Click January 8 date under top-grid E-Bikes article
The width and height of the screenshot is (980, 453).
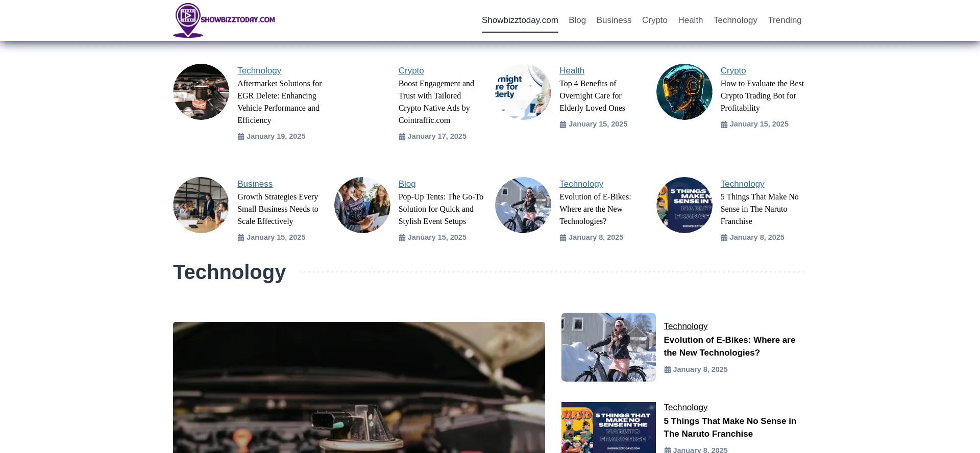pos(596,237)
